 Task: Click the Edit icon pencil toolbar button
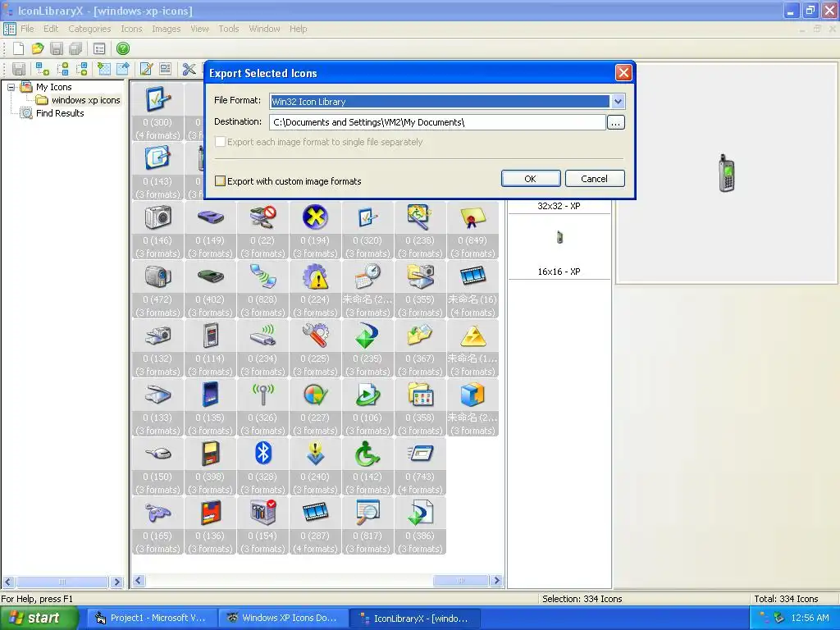tap(146, 69)
